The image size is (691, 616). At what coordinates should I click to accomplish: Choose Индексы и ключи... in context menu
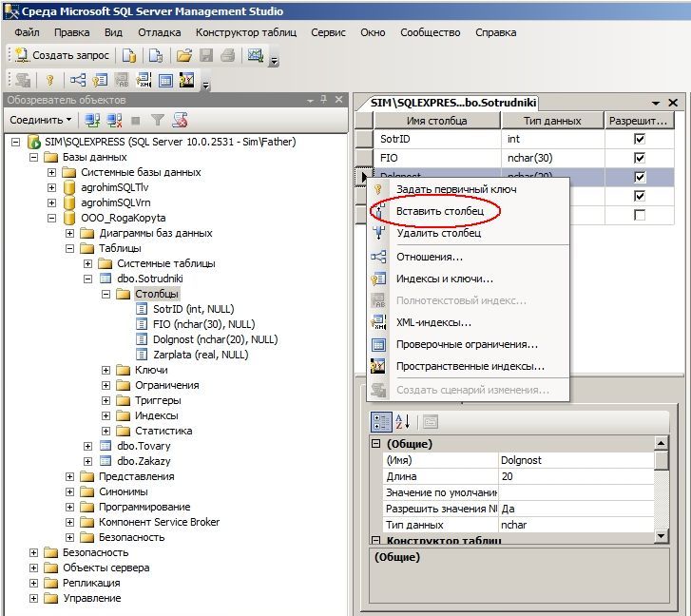pos(468,279)
